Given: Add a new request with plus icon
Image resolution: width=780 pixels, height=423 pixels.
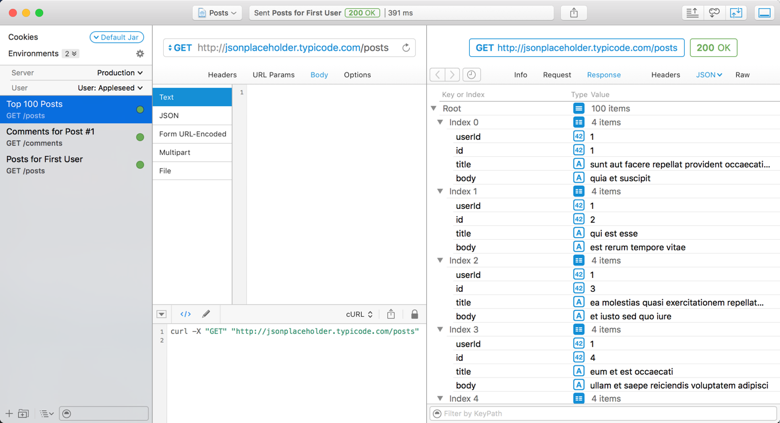Looking at the screenshot, I should click(x=9, y=414).
